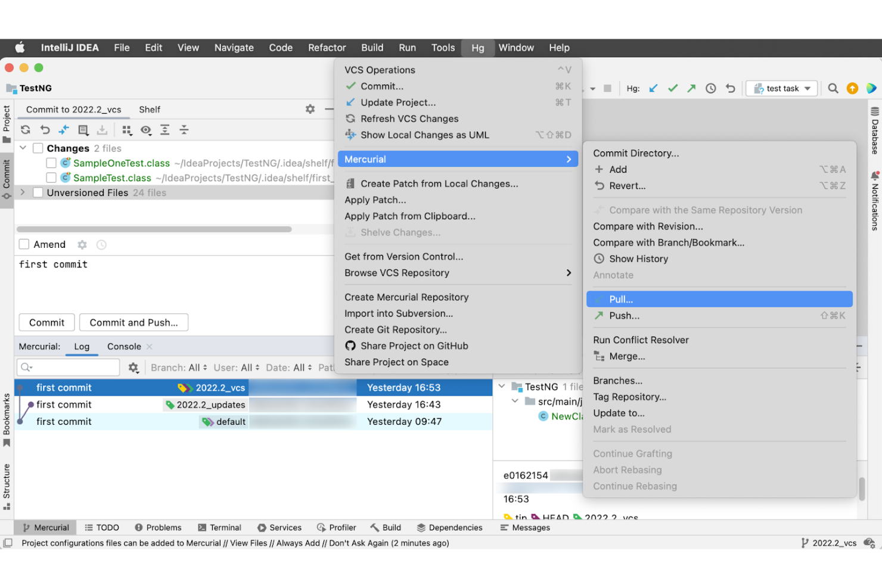
Task: Click the gear icon beside the Amend checkbox
Action: [x=82, y=244]
